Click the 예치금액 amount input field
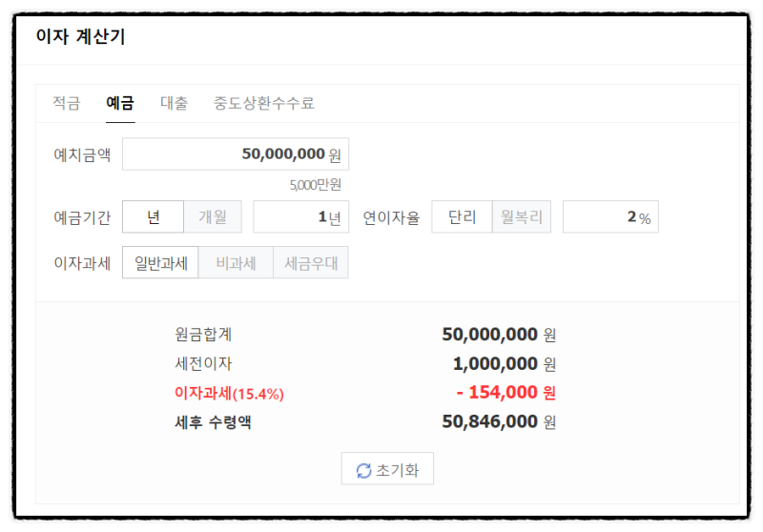The image size is (763, 532). tap(235, 153)
